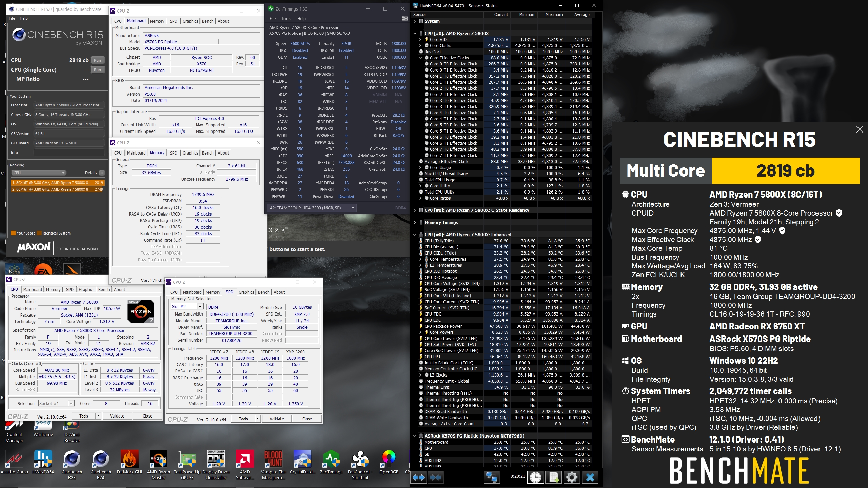Open HWiNFO64 desktop shortcut
This screenshot has width=868, height=488.
click(x=43, y=462)
